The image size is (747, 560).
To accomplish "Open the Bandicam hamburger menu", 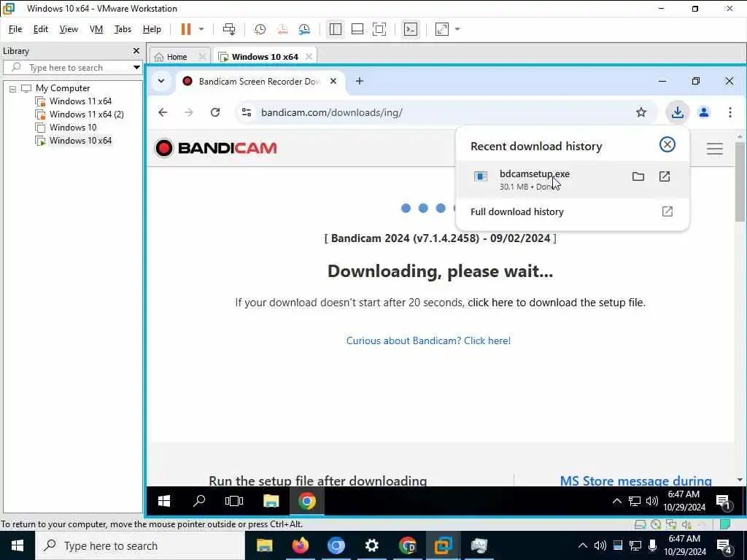I will (x=715, y=149).
